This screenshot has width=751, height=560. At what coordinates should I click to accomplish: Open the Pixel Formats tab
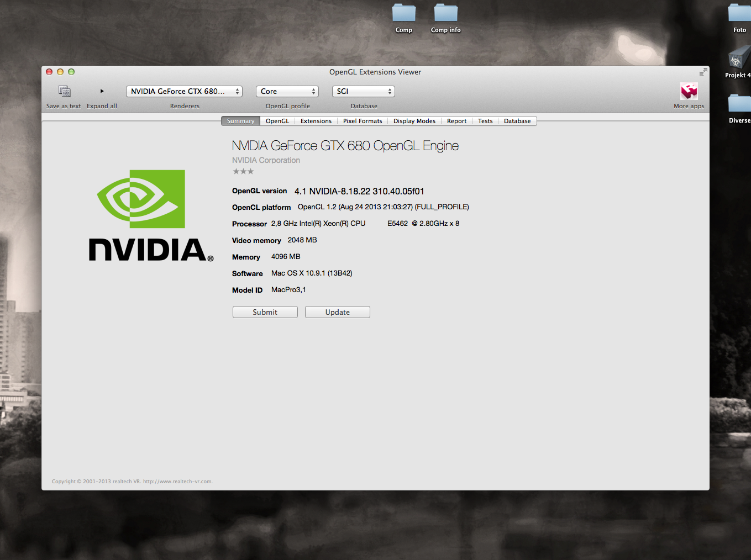pos(363,121)
